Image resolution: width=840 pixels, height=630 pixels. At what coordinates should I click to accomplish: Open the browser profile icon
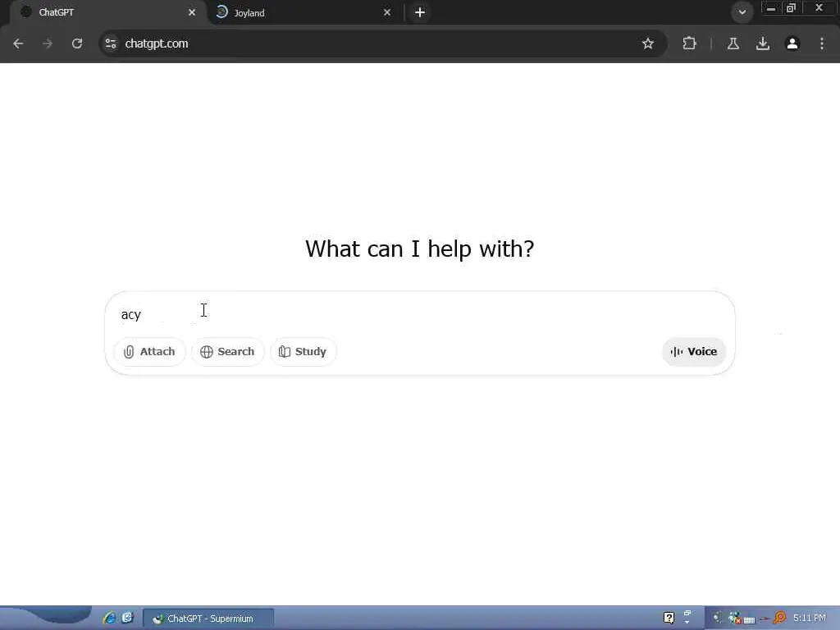pos(792,43)
